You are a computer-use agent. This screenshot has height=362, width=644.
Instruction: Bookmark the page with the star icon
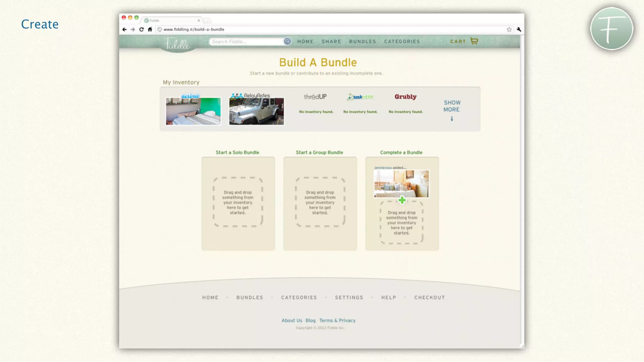click(509, 30)
